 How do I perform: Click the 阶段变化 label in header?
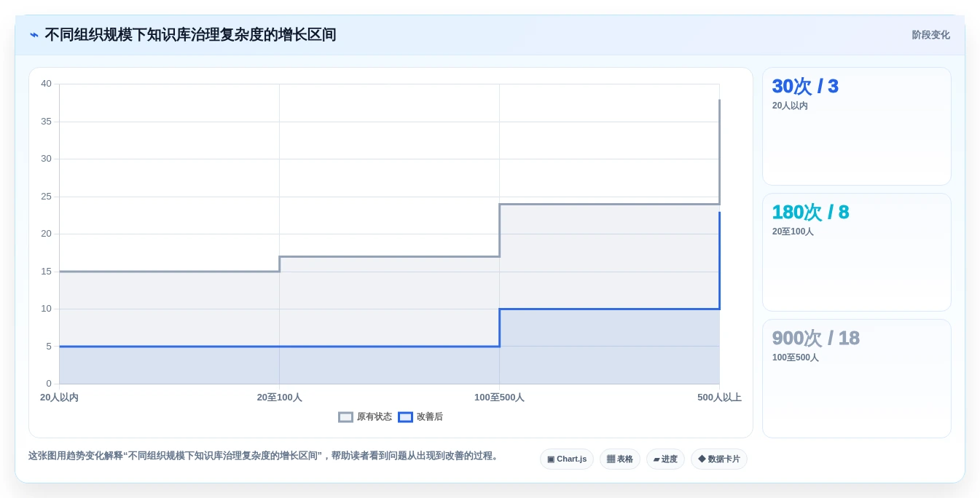tap(930, 35)
